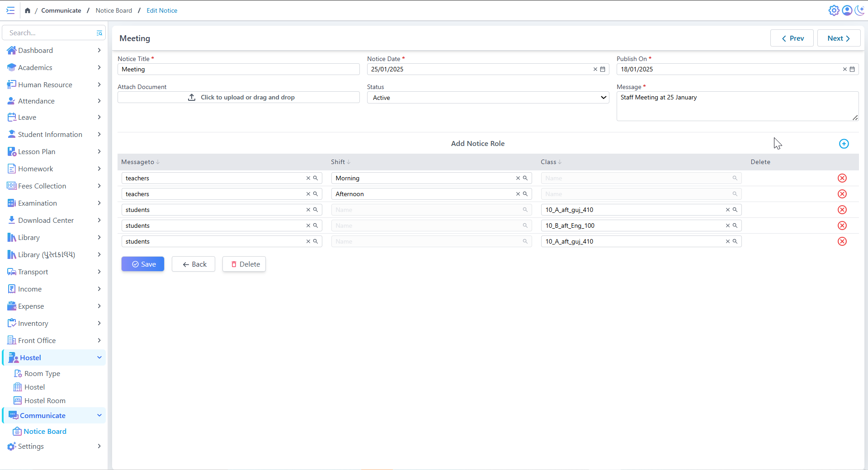Clear the Publish On date value

[844, 69]
